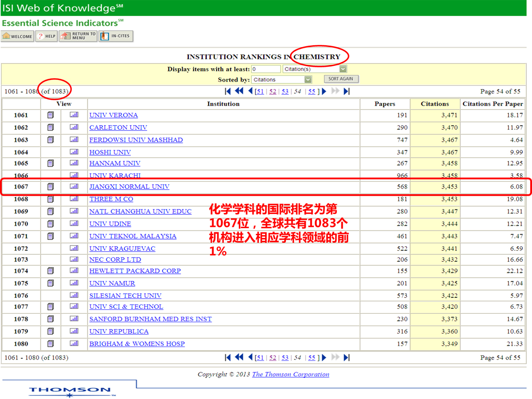Image resolution: width=532 pixels, height=399 pixels.
Task: Click the graph icon for JIANGXI NORMAL UNIV
Action: click(x=74, y=187)
